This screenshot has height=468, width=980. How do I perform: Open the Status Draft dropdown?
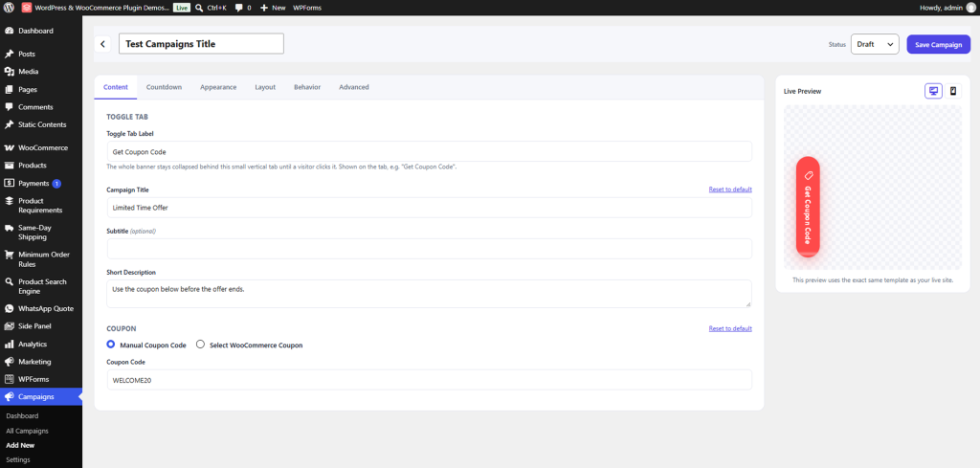(x=875, y=44)
